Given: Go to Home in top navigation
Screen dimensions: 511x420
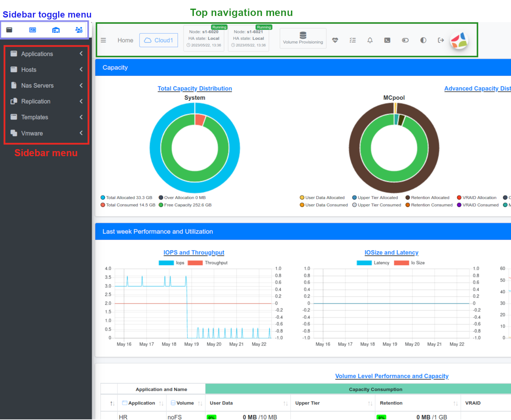Looking at the screenshot, I should (125, 40).
